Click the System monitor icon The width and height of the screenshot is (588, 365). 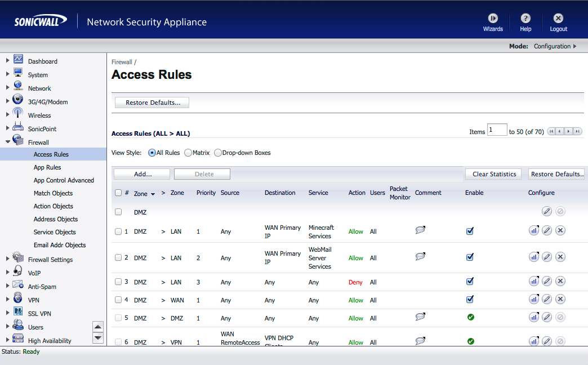(x=18, y=73)
